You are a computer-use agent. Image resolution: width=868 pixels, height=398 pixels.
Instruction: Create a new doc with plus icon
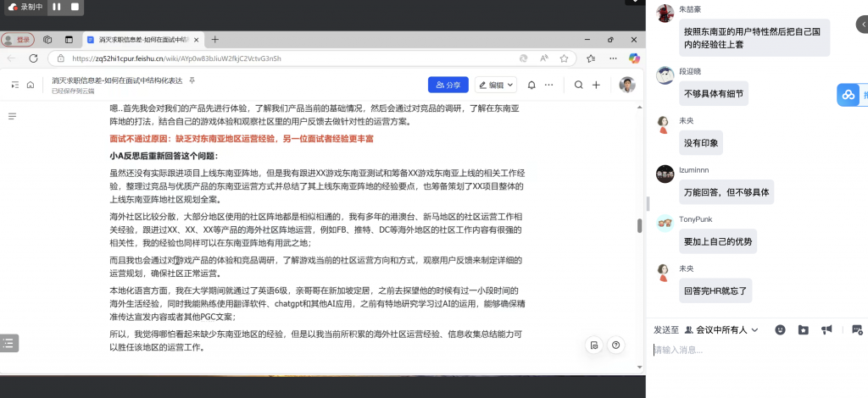pos(597,85)
